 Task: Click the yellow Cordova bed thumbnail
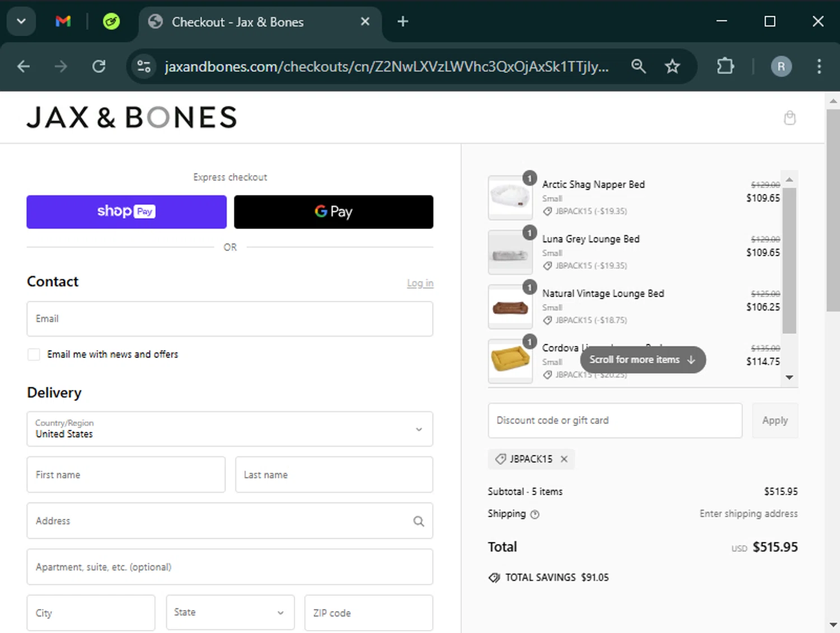coord(510,361)
